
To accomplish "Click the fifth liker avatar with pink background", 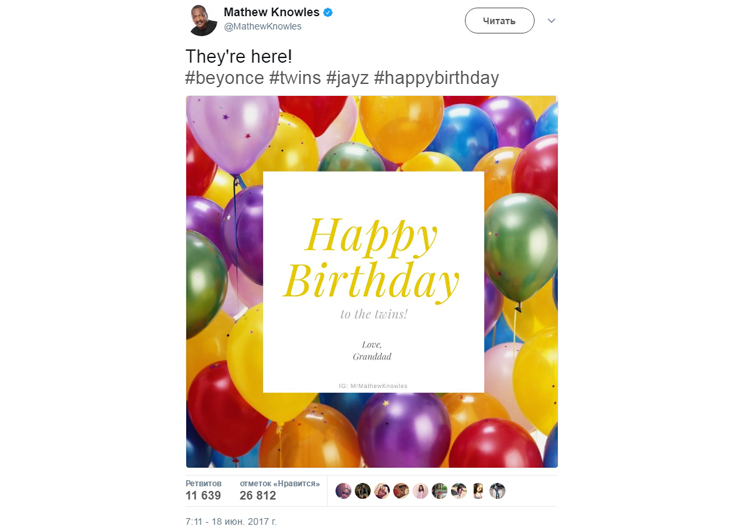I will click(x=420, y=491).
